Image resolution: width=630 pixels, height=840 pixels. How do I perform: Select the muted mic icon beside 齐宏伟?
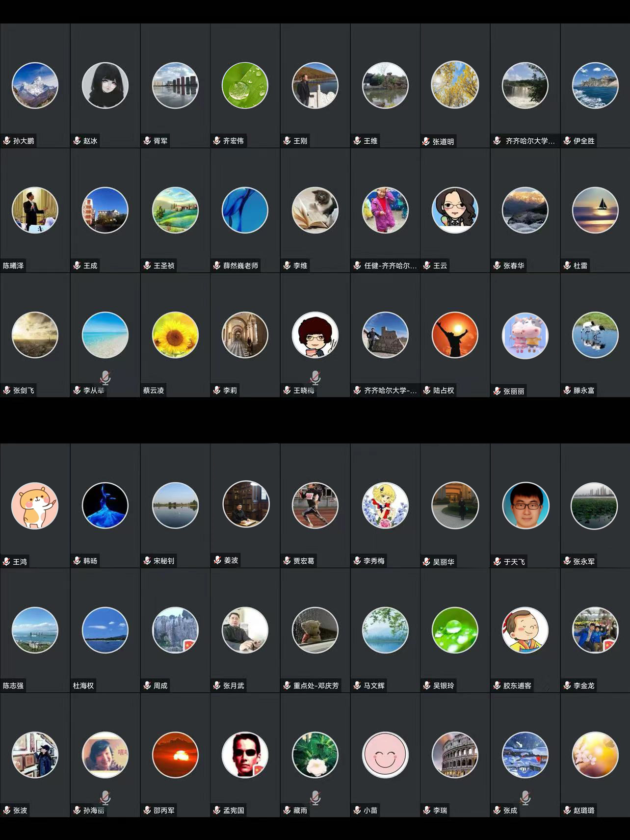[x=217, y=141]
